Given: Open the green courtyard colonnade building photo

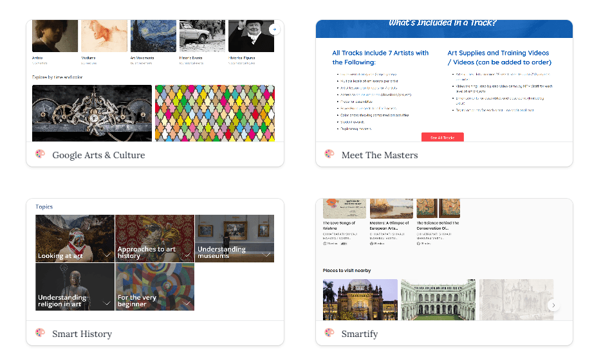Looking at the screenshot, I should click(x=438, y=300).
